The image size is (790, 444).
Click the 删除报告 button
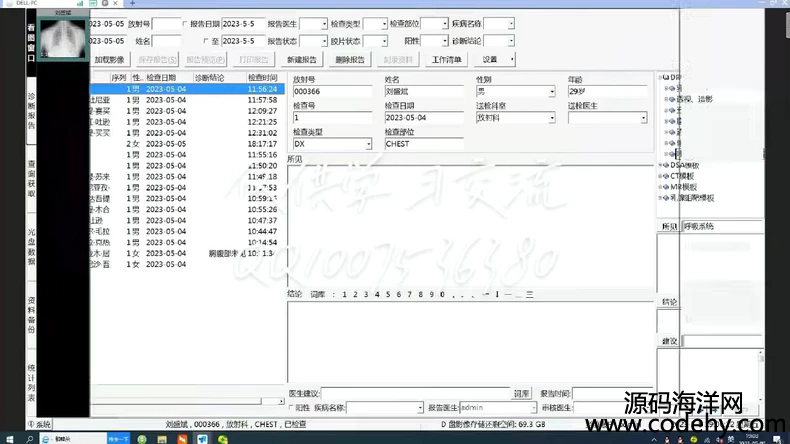350,59
